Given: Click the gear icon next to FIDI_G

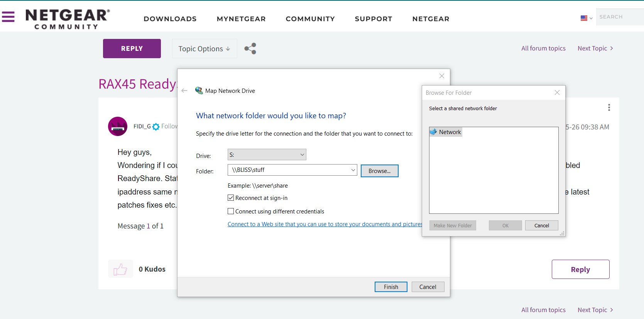Looking at the screenshot, I should (x=156, y=127).
